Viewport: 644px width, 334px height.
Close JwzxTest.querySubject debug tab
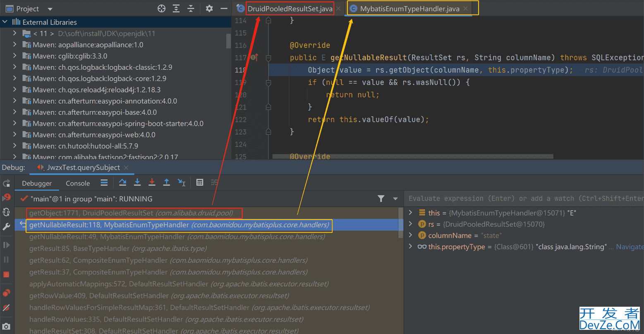coord(126,167)
